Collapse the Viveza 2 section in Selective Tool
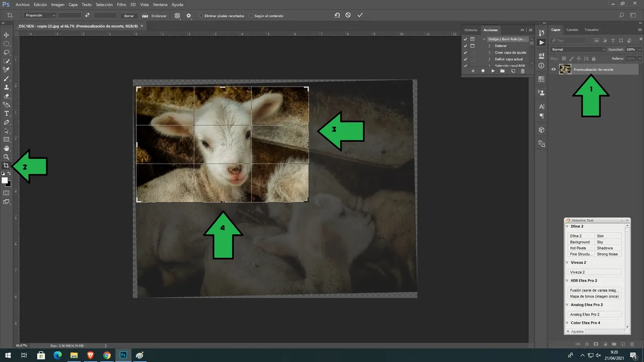Viewport: 644px width, 362px height. click(x=568, y=263)
